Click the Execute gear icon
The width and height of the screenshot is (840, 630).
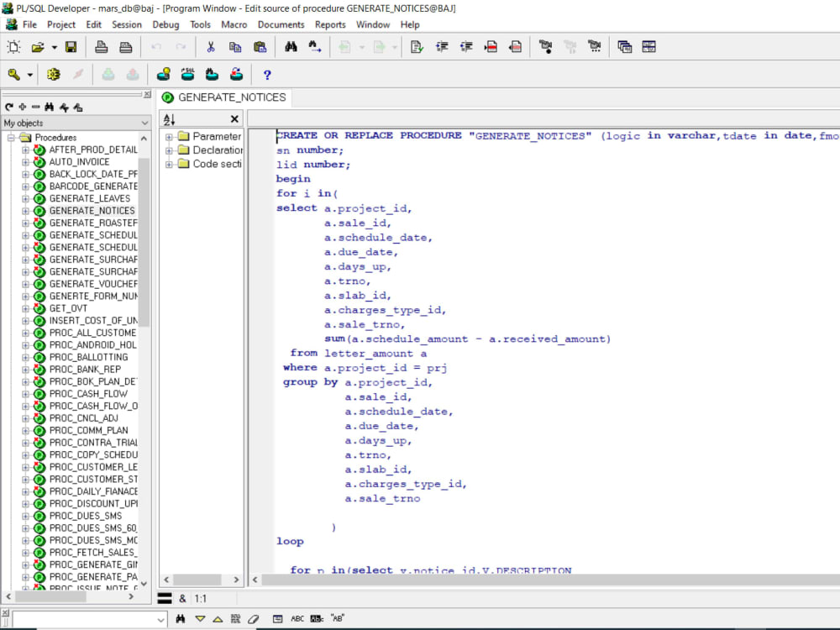(x=54, y=75)
